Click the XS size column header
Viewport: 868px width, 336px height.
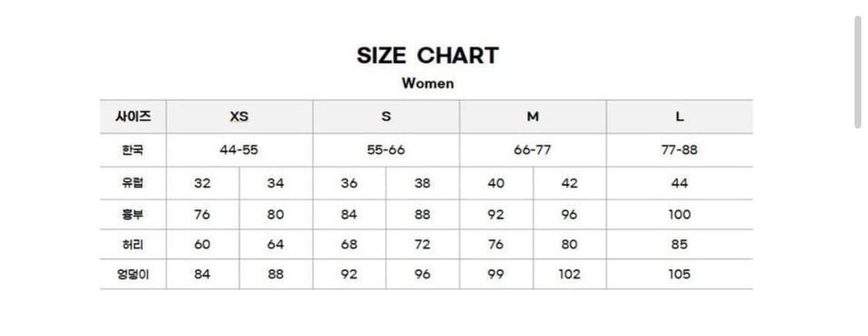click(239, 117)
